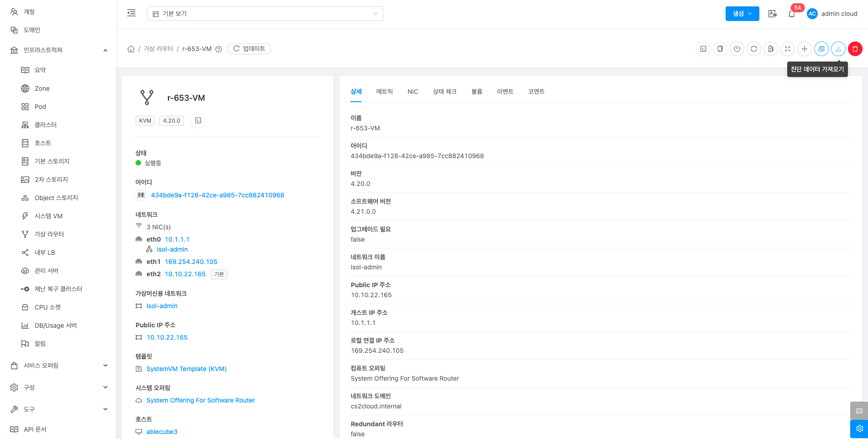This screenshot has width=868, height=439.
Task: Click the migrate router four-arrow icon
Action: click(804, 49)
